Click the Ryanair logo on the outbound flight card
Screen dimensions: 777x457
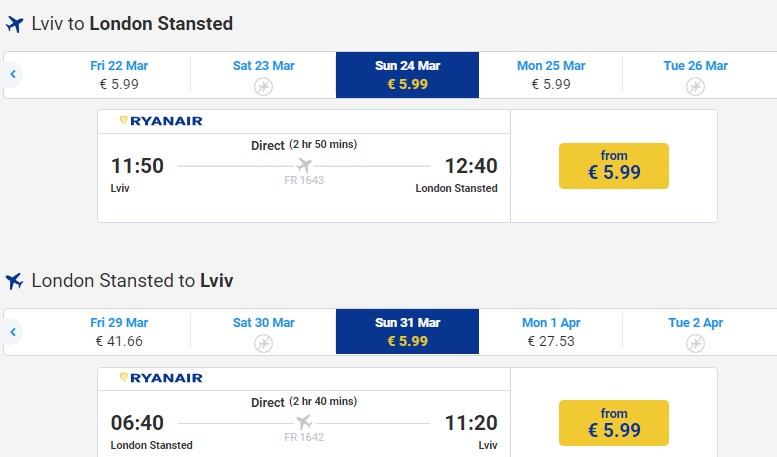click(x=161, y=121)
